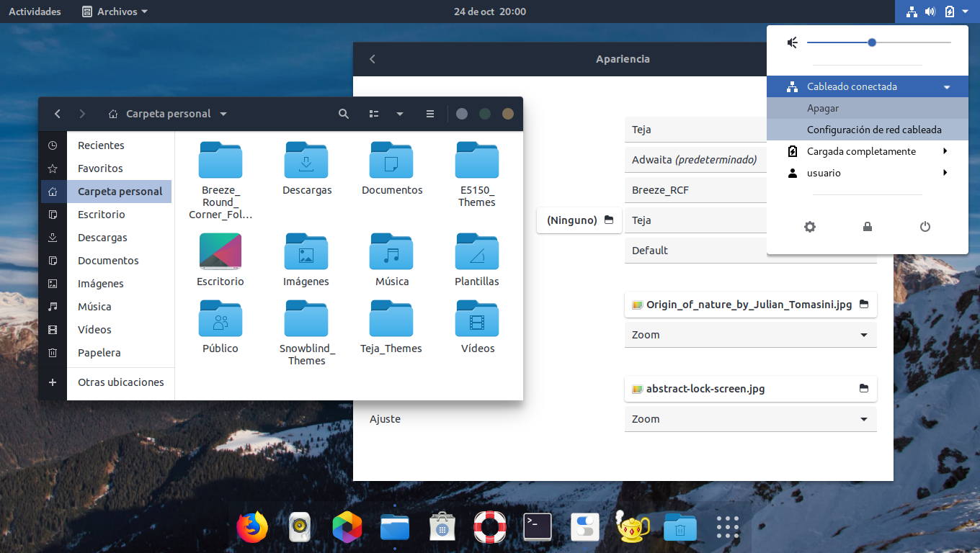The image size is (980, 553).
Task: Open the Archivos app menu in top bar
Action: click(115, 12)
